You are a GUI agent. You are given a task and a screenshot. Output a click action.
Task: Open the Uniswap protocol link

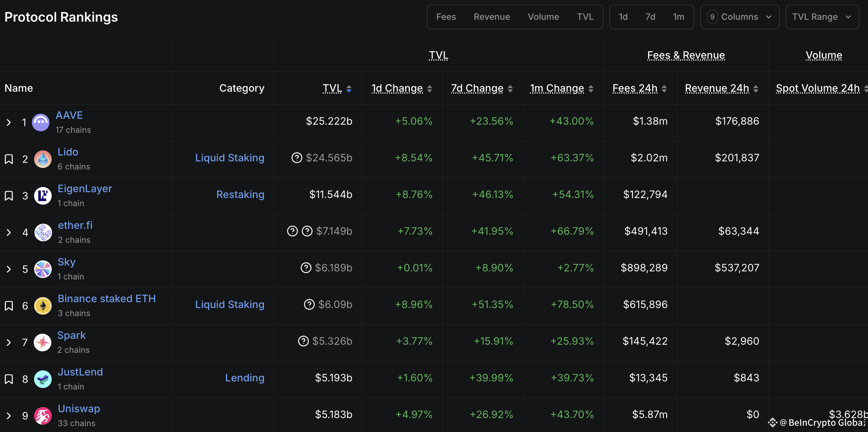[79, 409]
